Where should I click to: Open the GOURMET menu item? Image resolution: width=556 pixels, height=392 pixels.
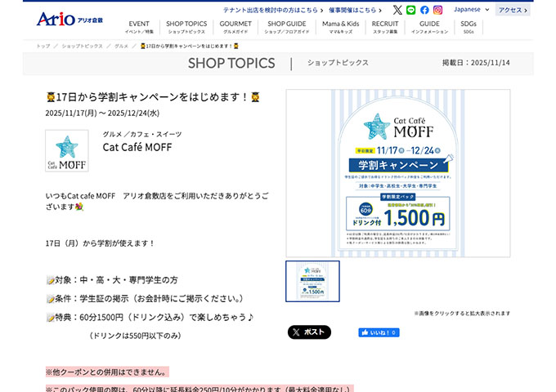(x=235, y=27)
